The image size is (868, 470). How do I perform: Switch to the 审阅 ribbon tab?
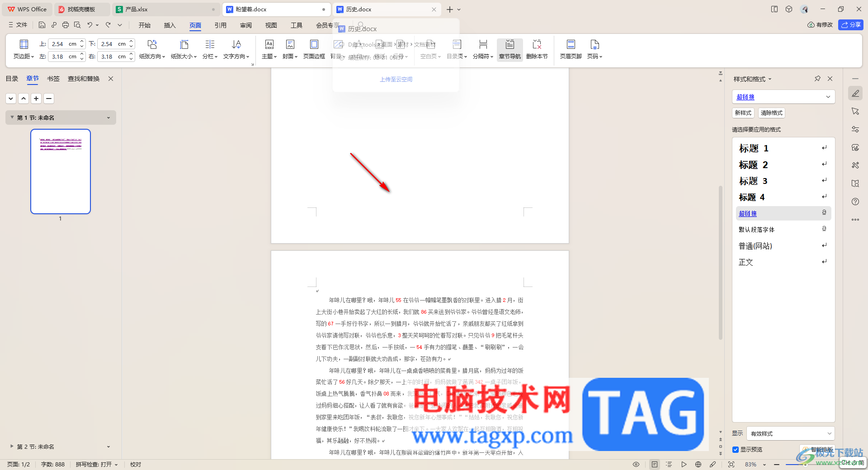(x=246, y=25)
